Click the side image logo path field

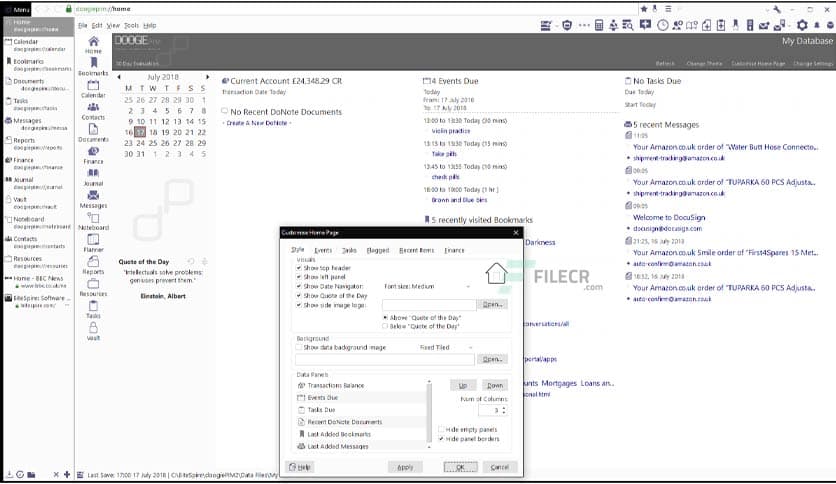pos(429,304)
